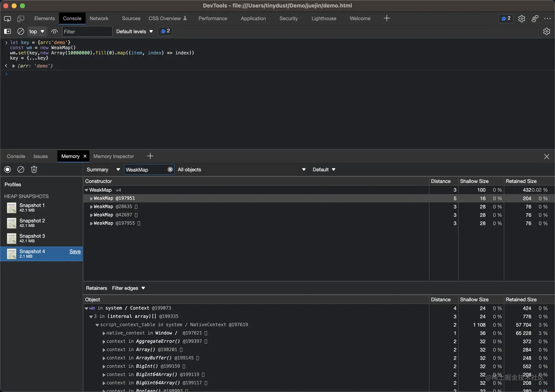
Task: Expand the WeakMap @42697 row
Action: tap(91, 215)
